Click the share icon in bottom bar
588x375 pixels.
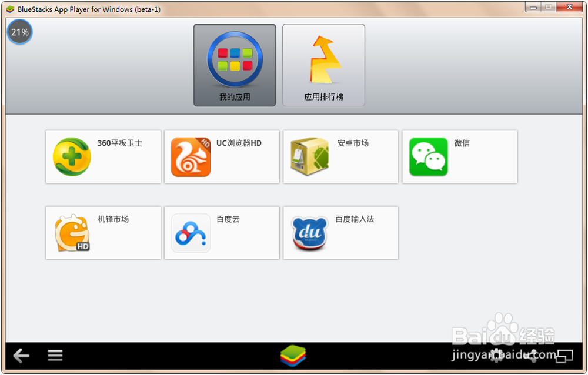click(x=532, y=356)
